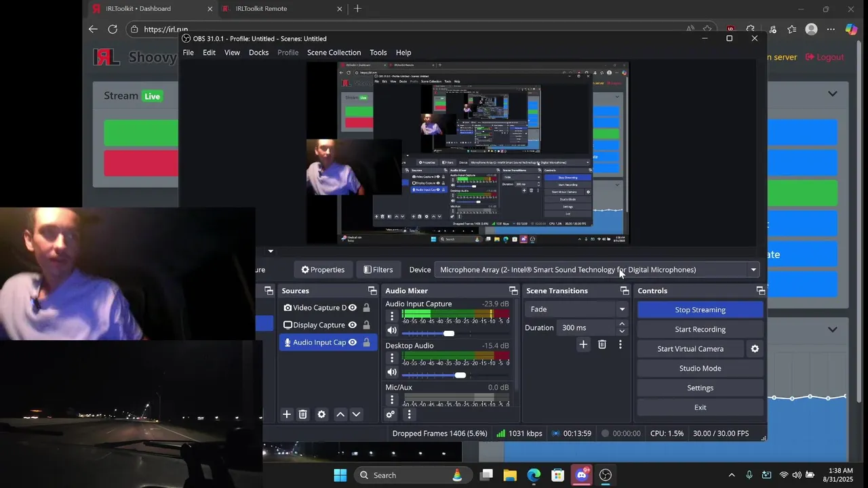
Task: Hide the Video Capture Device source
Action: [352, 308]
